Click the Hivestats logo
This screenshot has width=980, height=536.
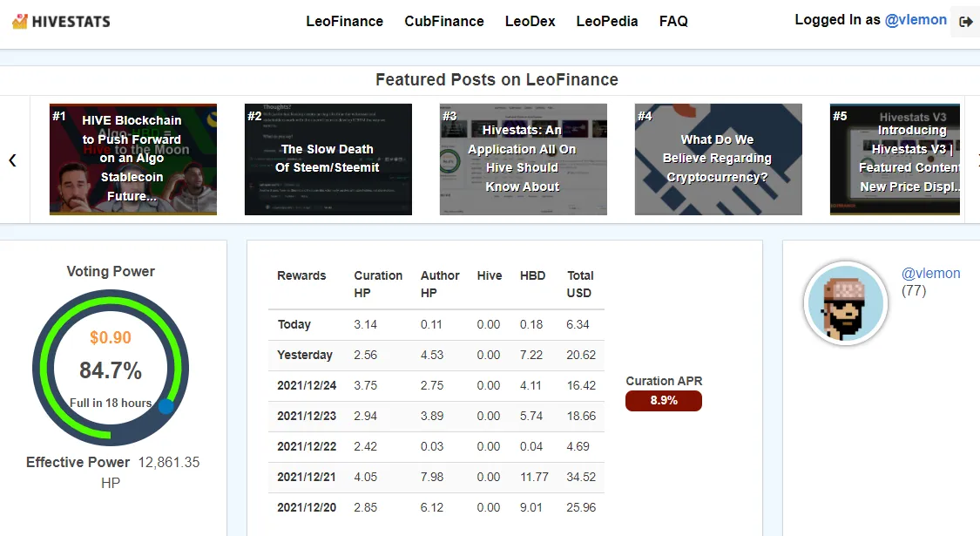61,21
